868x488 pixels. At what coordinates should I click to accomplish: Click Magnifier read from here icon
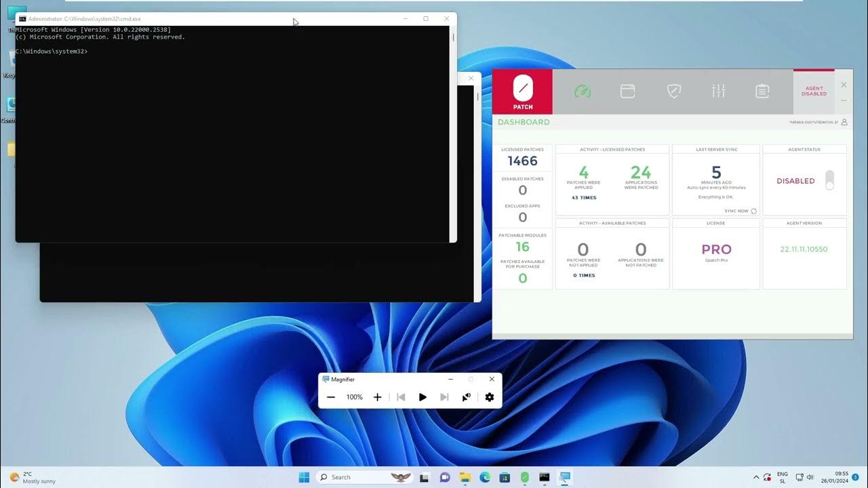[x=467, y=397]
